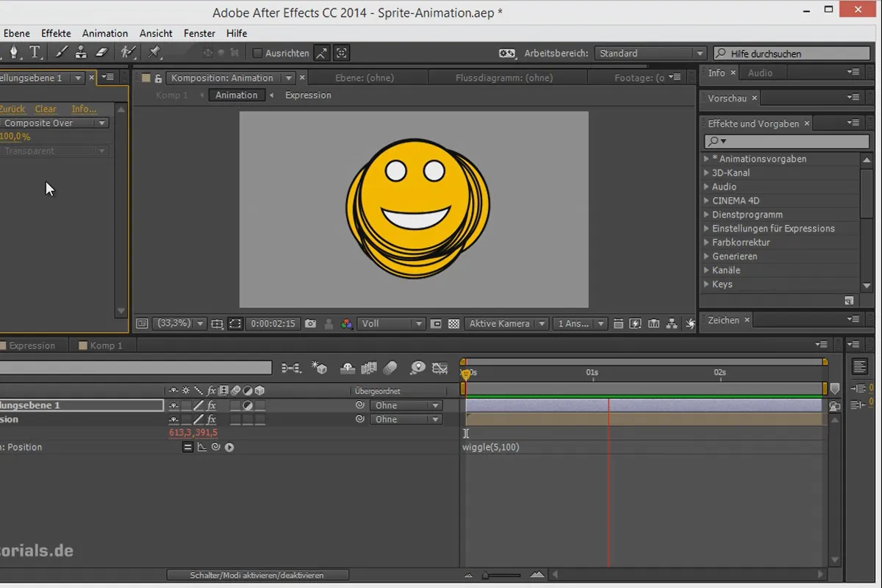Screen dimensions: 882x588
Task: Toggle transparency grid in composition viewer
Action: (454, 323)
